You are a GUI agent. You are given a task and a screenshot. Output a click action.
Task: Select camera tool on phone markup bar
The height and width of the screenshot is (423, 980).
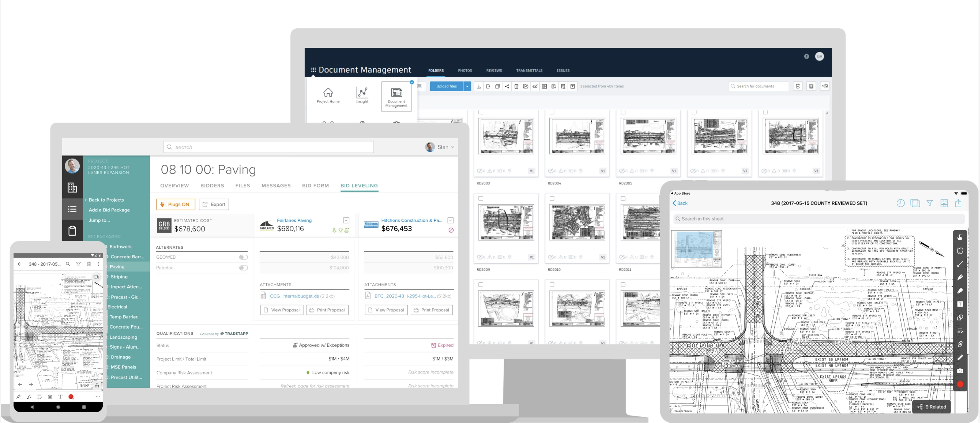tap(50, 397)
